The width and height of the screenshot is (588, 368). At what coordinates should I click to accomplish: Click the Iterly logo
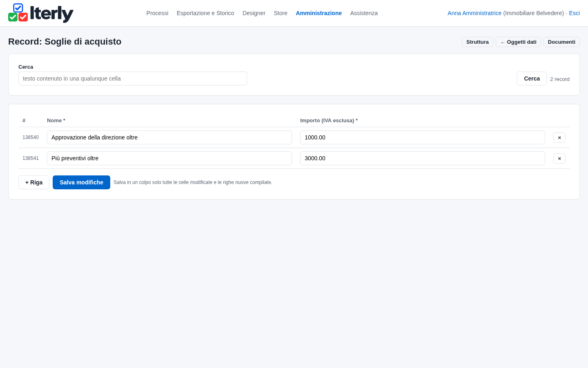[x=41, y=13]
